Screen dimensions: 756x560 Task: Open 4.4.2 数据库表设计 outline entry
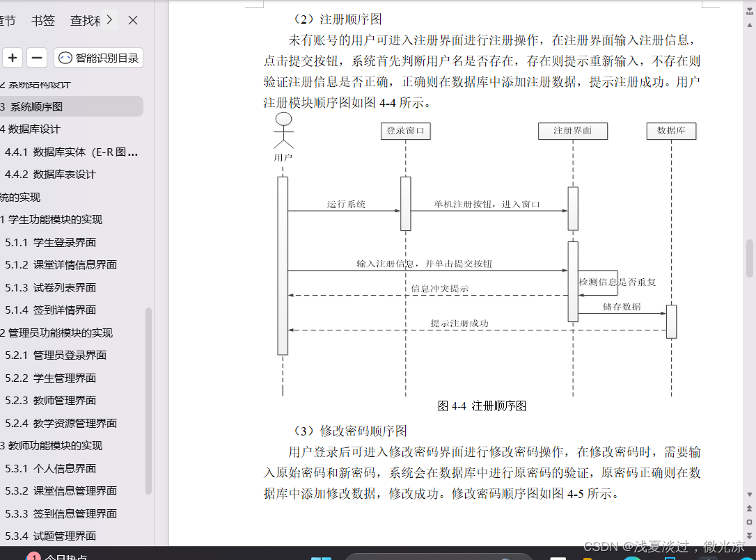pyautogui.click(x=50, y=175)
